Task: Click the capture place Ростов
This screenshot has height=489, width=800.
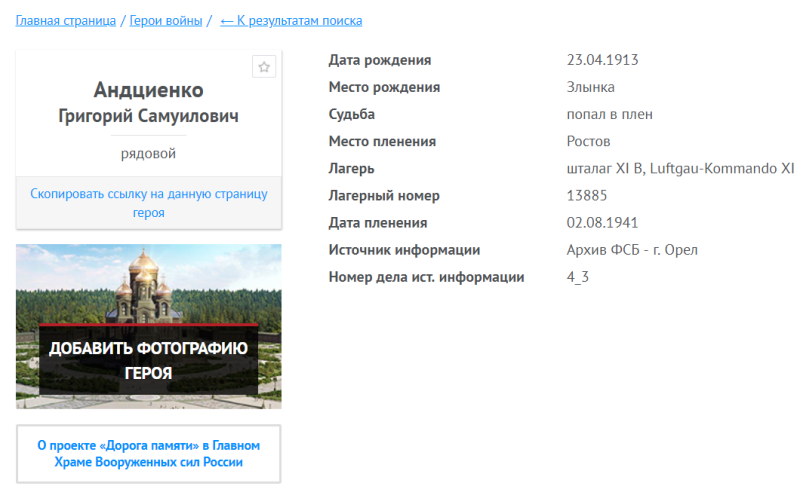Action: (x=588, y=141)
